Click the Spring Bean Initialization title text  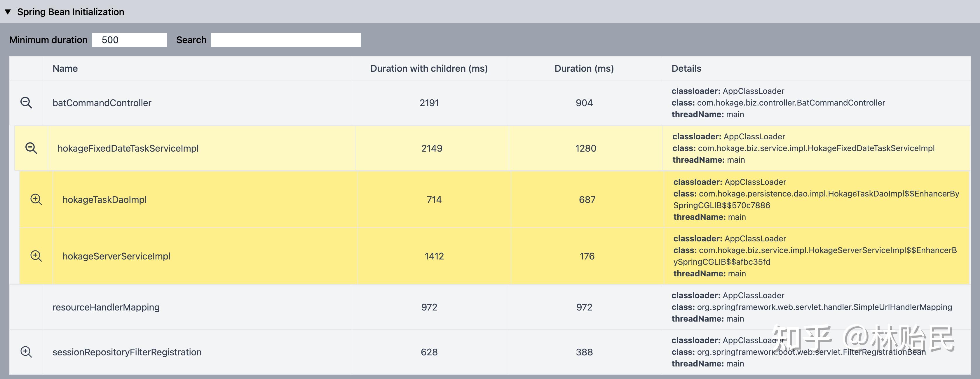[x=71, y=12]
